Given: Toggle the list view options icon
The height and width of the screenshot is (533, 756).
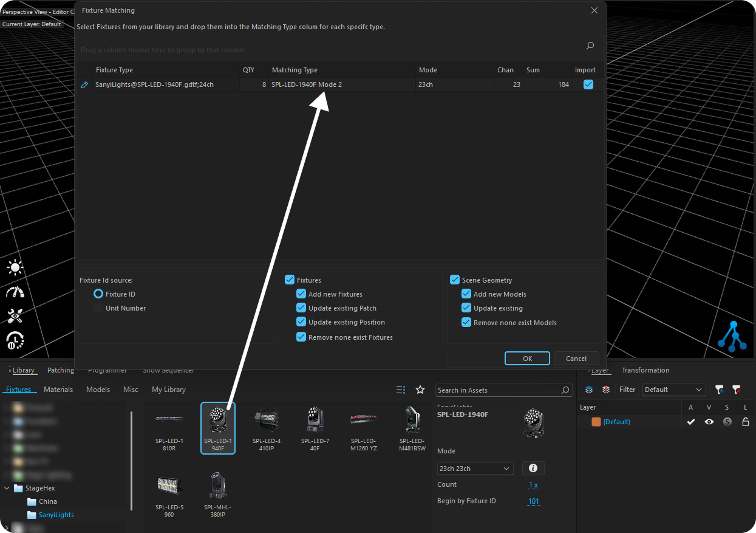Looking at the screenshot, I should tap(401, 390).
